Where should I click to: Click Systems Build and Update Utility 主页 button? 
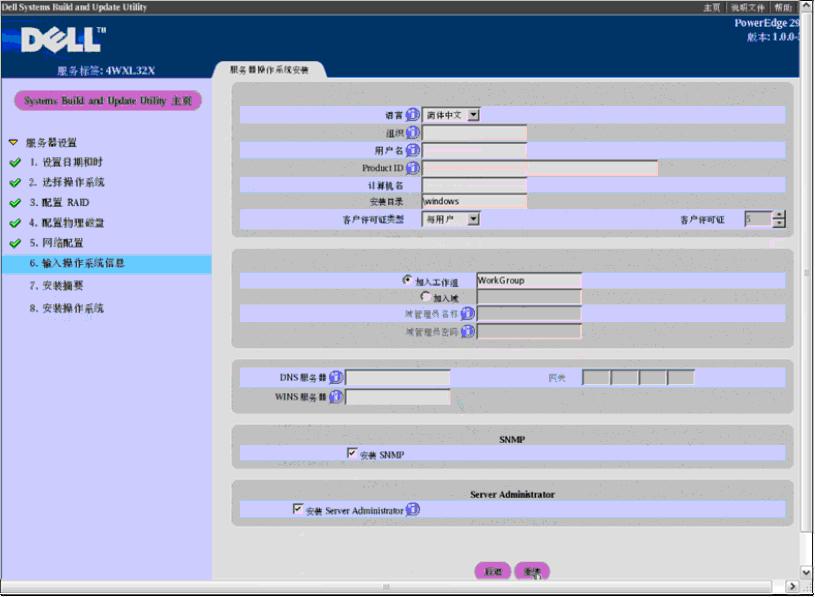108,101
